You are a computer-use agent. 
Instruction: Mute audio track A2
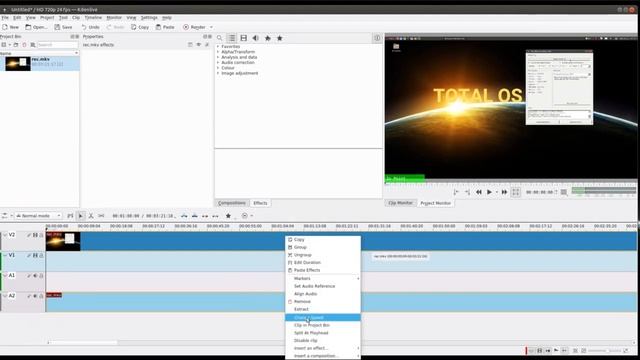(35, 296)
